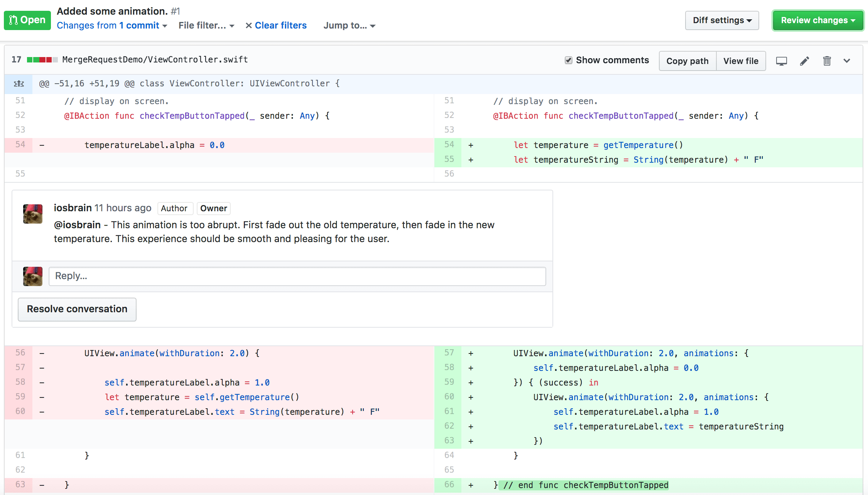The height and width of the screenshot is (495, 868).
Task: Open Changes from 1 commit selector
Action: pyautogui.click(x=112, y=25)
